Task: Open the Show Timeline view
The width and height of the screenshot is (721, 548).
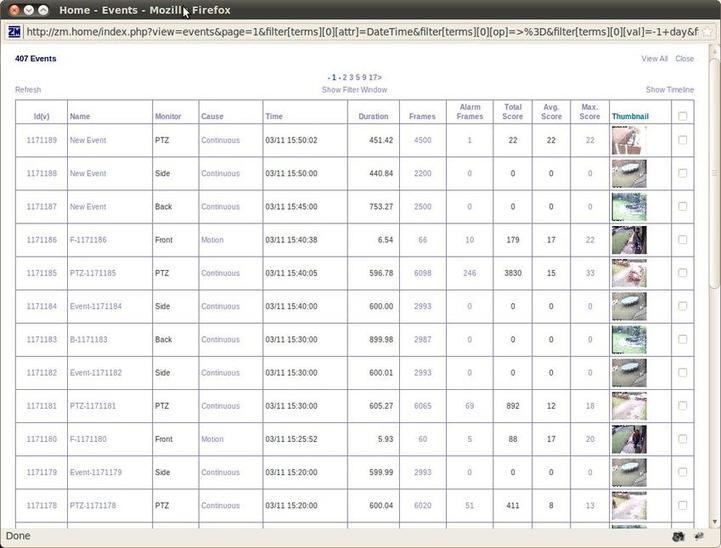Action: click(669, 90)
